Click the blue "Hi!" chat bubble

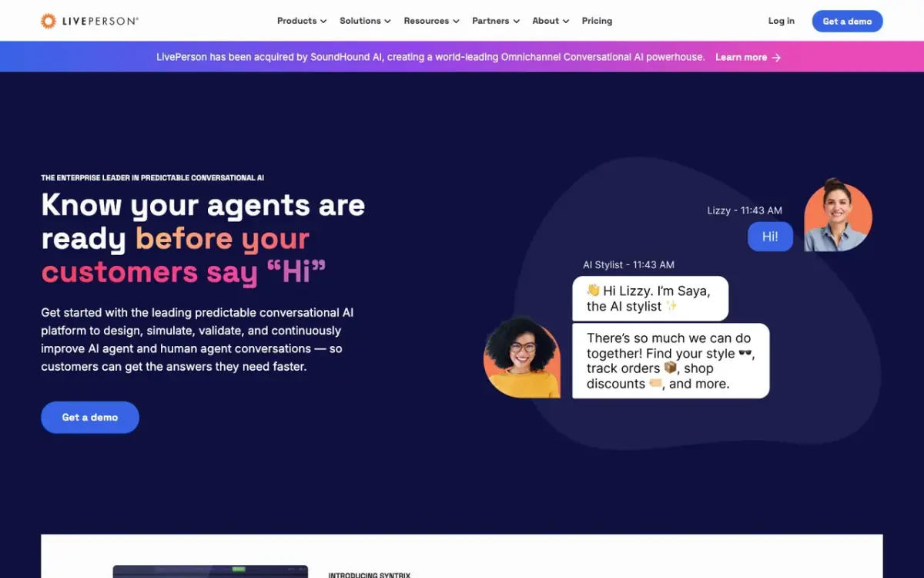[770, 237]
